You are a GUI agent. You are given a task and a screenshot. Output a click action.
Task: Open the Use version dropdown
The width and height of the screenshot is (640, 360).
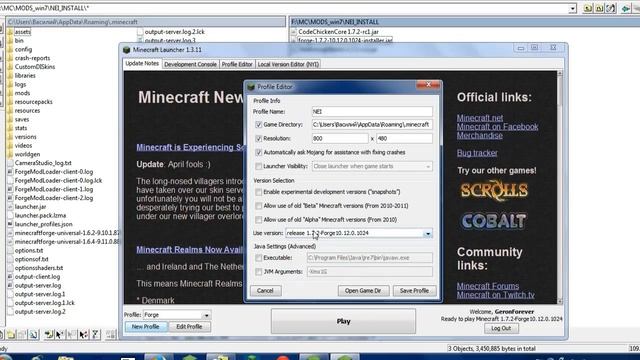427,233
